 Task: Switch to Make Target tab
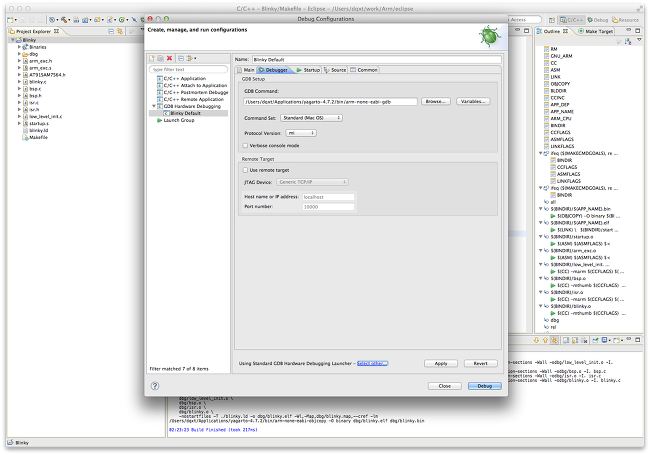(x=595, y=31)
